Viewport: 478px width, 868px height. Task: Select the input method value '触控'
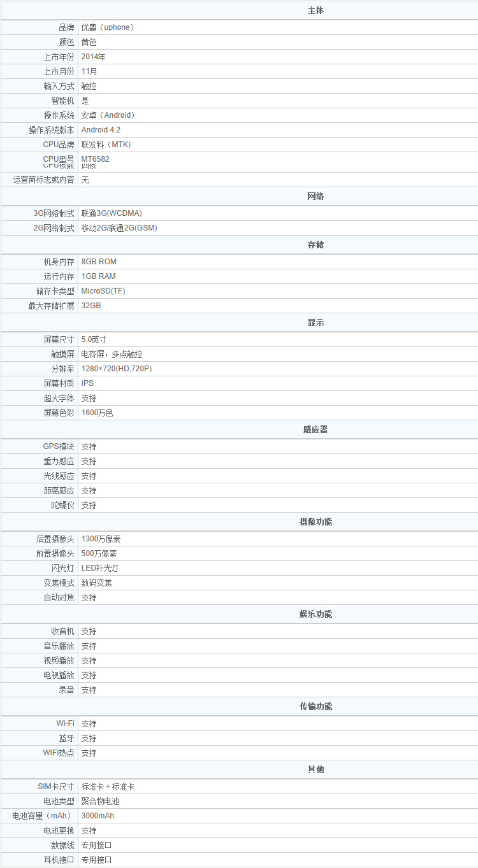(89, 86)
